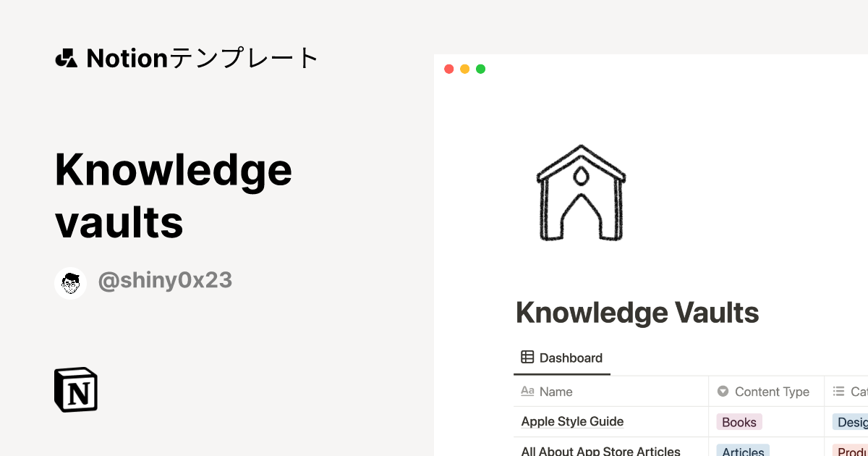
Task: Select the table icon beside Dashboard
Action: pyautogui.click(x=527, y=357)
